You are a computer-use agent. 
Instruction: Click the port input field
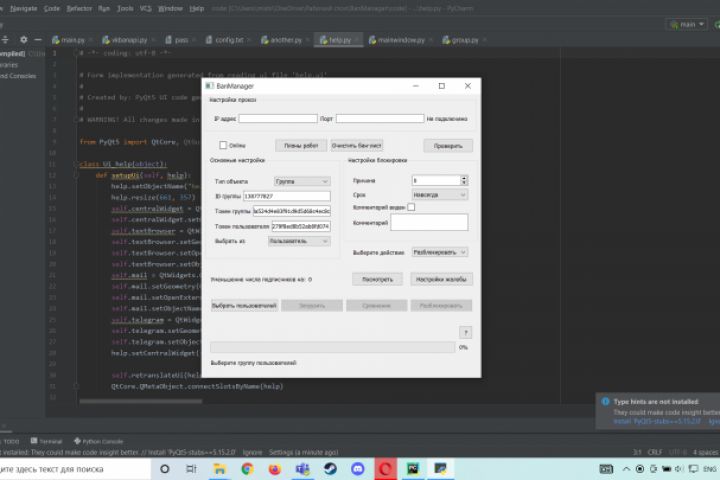[380, 119]
